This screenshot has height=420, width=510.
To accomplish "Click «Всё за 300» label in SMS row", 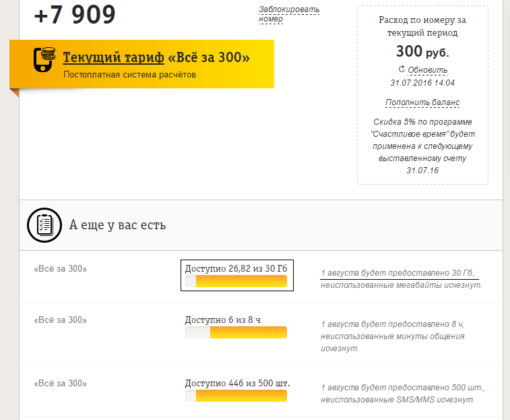I will click(x=60, y=384).
